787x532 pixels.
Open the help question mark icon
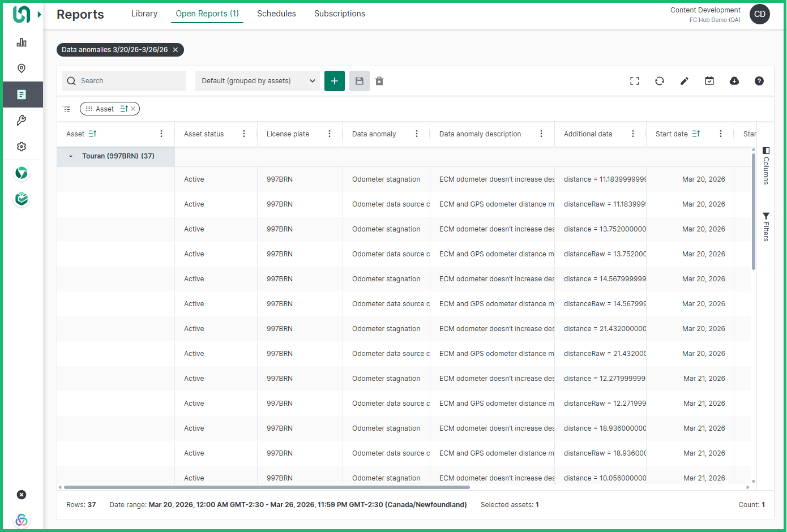(759, 81)
